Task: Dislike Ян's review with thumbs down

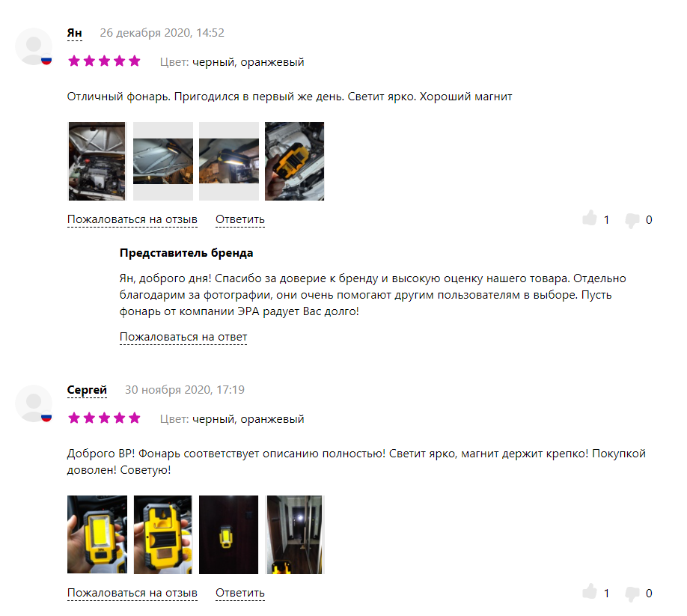Action: [632, 220]
